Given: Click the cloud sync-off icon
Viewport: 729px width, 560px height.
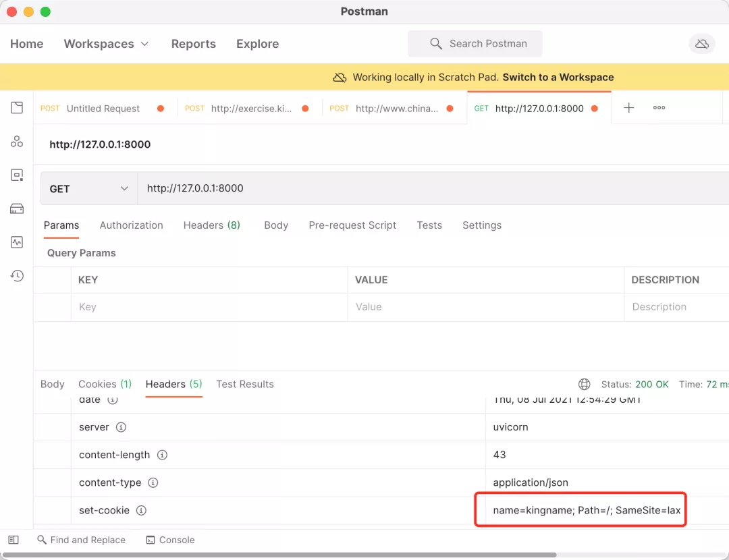Looking at the screenshot, I should tap(702, 44).
